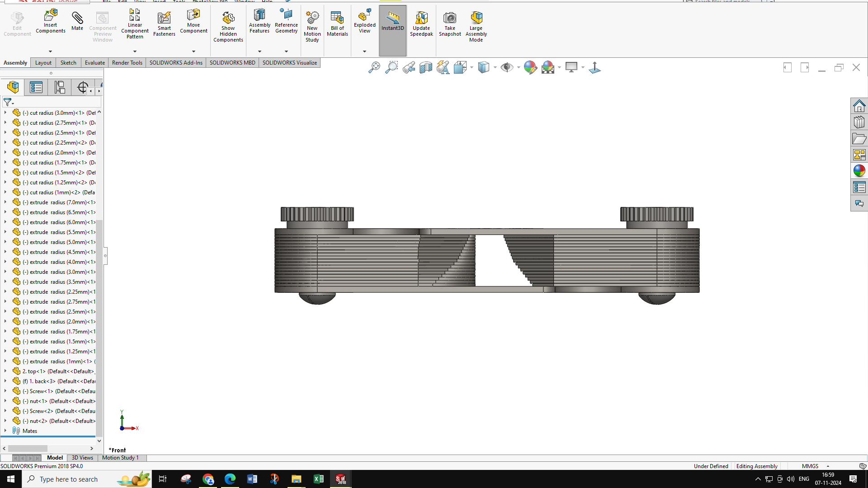
Task: Select the Exploded View tool
Action: click(x=364, y=21)
